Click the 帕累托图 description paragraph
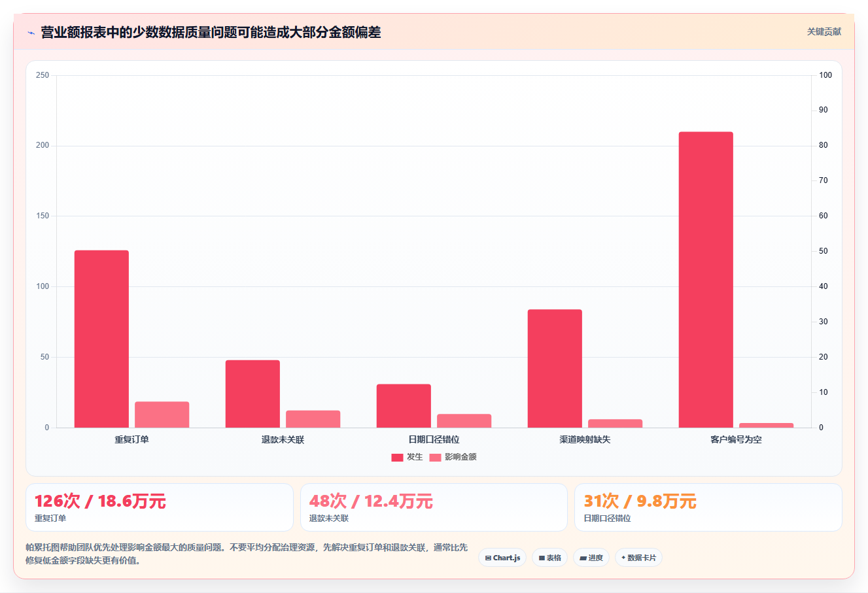The image size is (868, 593). click(x=247, y=554)
